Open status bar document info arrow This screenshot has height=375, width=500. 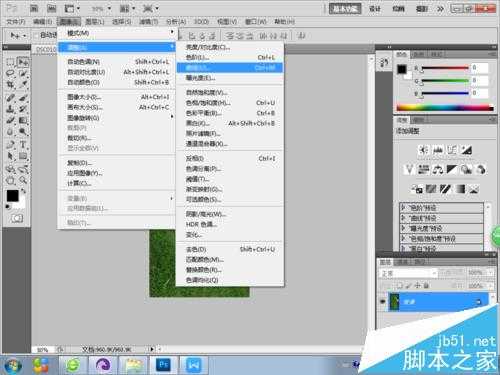[x=152, y=349]
